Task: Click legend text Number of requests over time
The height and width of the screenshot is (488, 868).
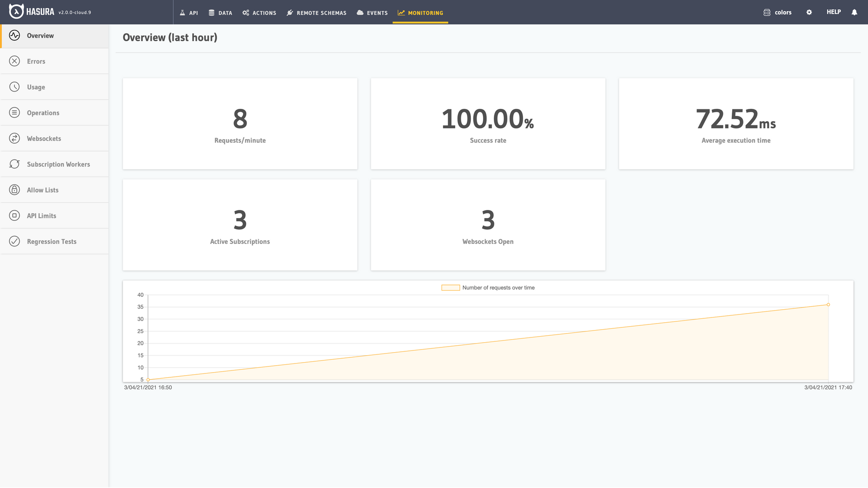Action: click(498, 288)
